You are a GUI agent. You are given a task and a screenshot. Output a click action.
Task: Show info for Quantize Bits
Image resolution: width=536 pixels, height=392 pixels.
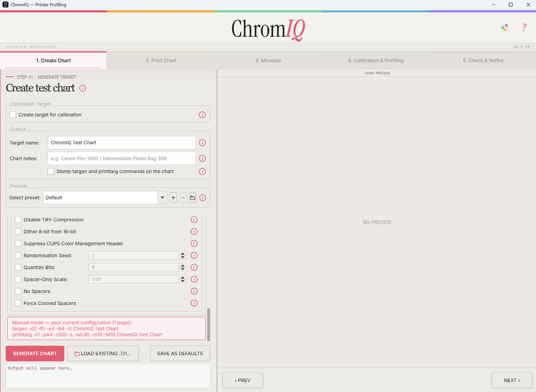(x=194, y=267)
